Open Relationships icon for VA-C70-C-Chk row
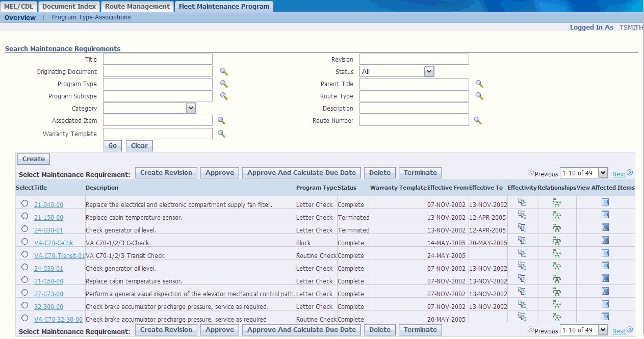The width and height of the screenshot is (644, 339). 557,241
